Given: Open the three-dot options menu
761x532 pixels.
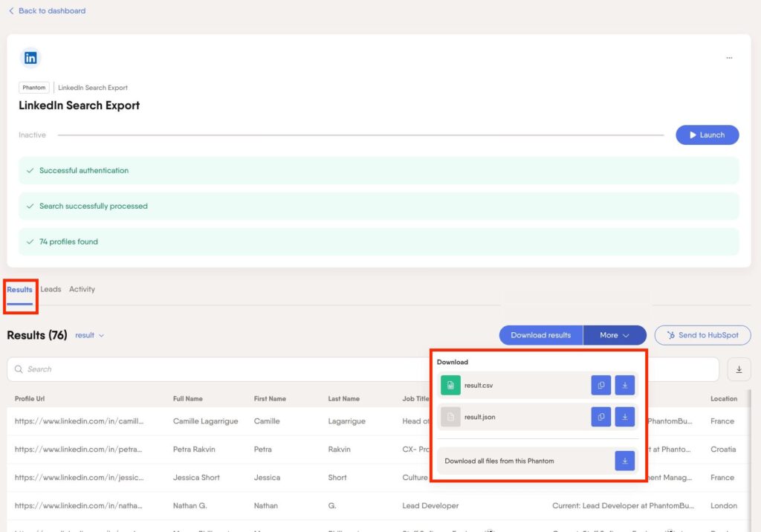Looking at the screenshot, I should [729, 57].
